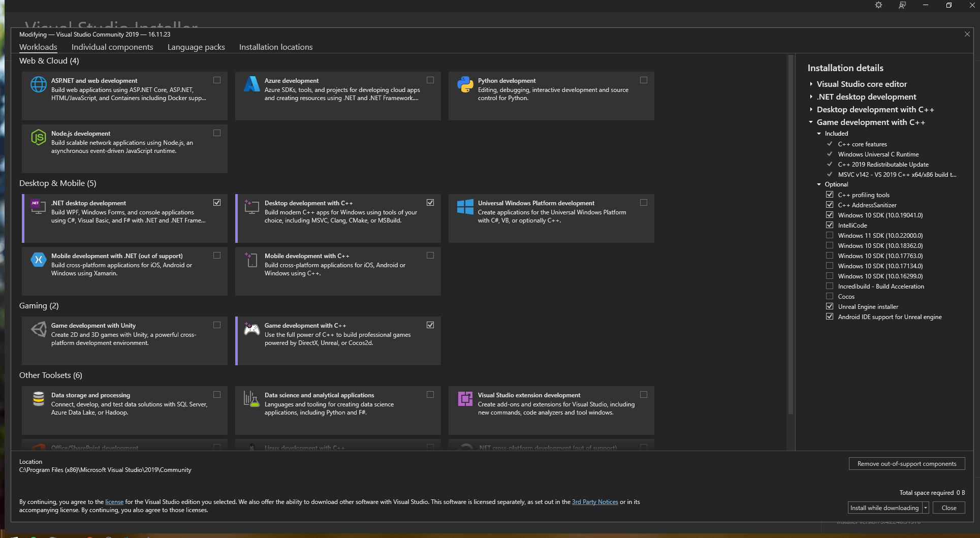This screenshot has height=538, width=980.
Task: Click the Xamarin mobile development icon
Action: (39, 260)
